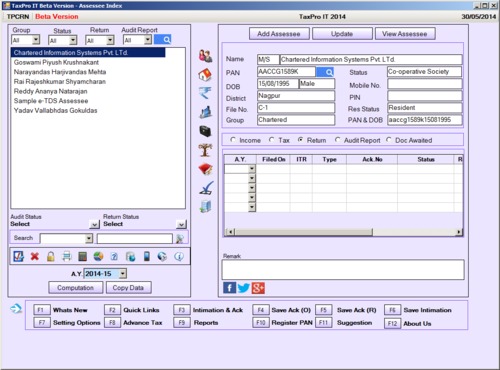Open the Return filter dropdown
This screenshot has height=370, width=500.
point(110,40)
